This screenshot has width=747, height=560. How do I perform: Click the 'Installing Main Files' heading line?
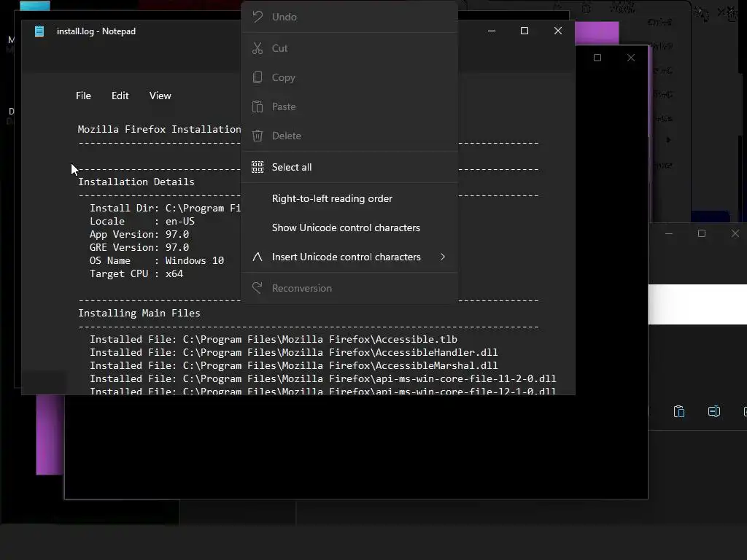[139, 314]
